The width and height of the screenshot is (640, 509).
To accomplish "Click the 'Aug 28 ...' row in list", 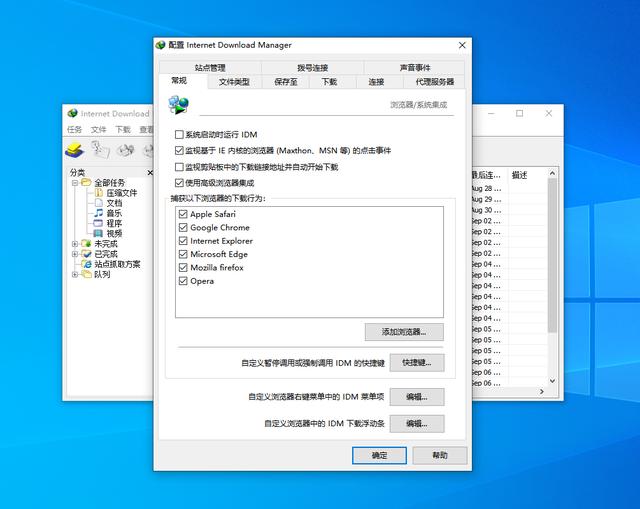I will [509, 189].
